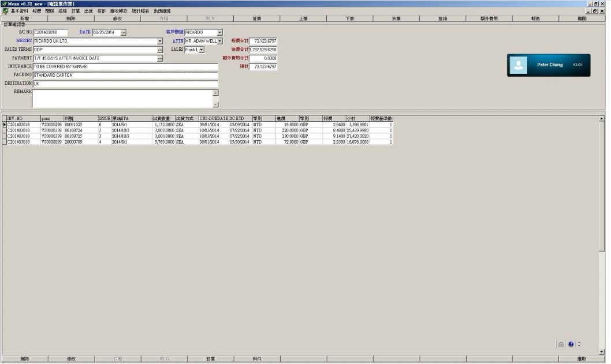Click the 選取 button in bottom bar
Viewport: 611px width, 364px height.
pyautogui.click(x=582, y=359)
